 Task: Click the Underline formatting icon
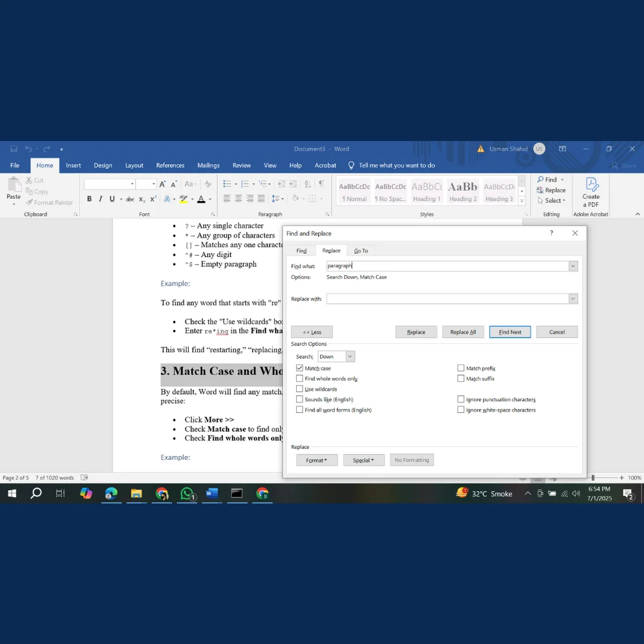click(x=111, y=199)
